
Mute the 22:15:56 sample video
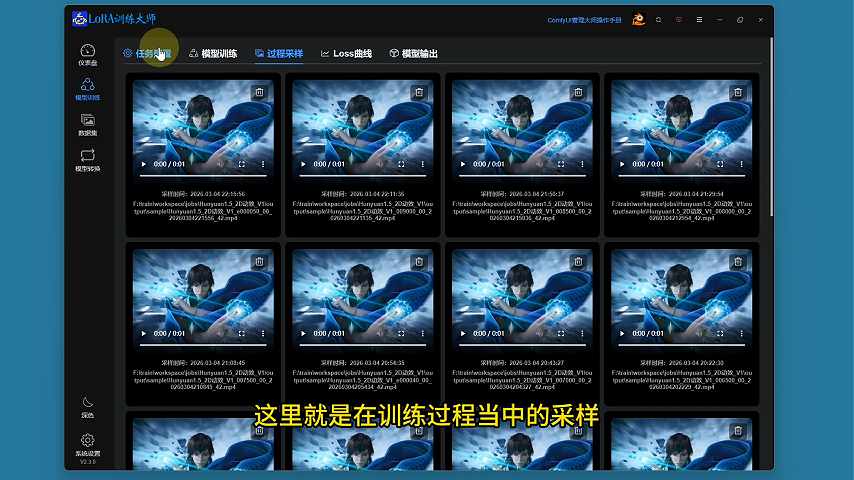pyautogui.click(x=220, y=164)
